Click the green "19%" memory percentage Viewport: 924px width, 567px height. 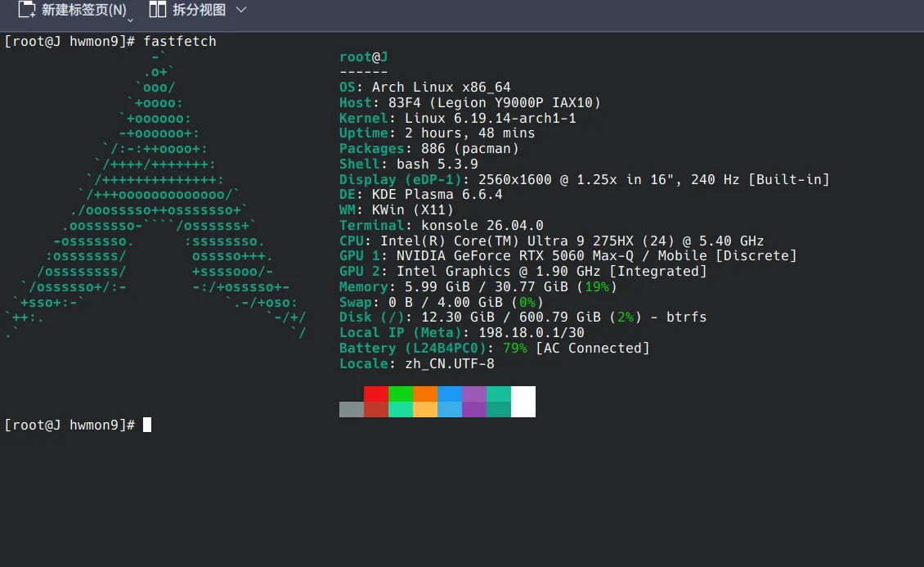tap(597, 287)
